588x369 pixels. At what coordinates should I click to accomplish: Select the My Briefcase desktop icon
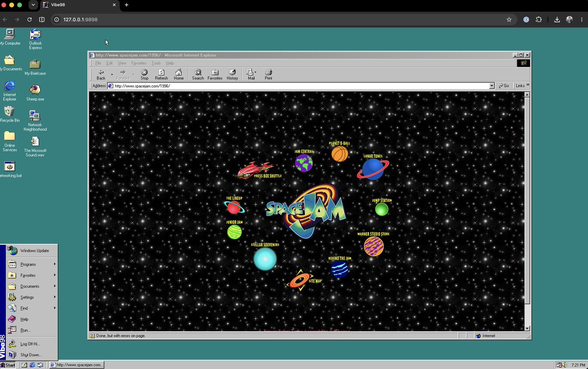[x=35, y=67]
